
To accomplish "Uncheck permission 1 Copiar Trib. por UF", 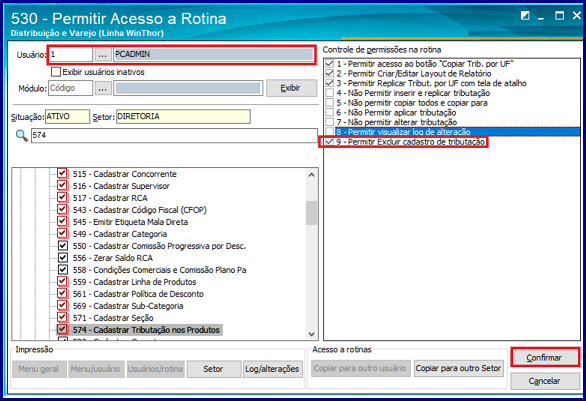I will point(330,64).
